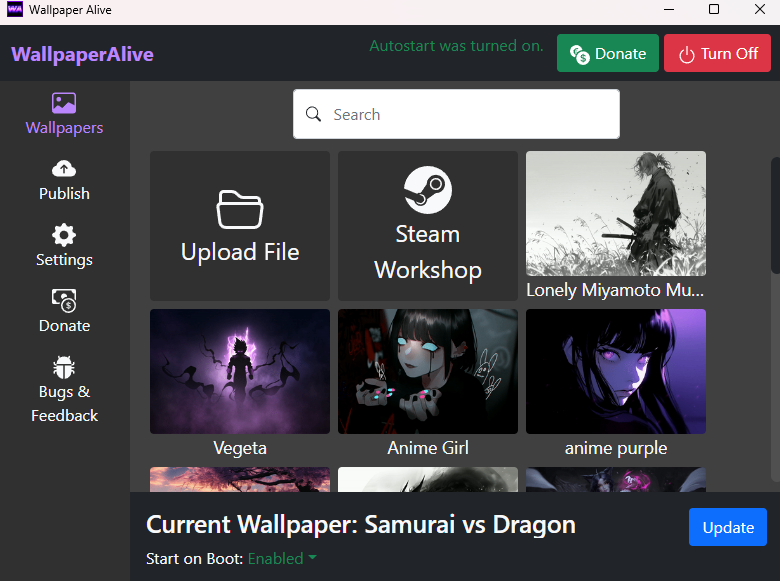Maximize the Wallpaper Alive window
Image resolution: width=780 pixels, height=581 pixels.
click(714, 9)
